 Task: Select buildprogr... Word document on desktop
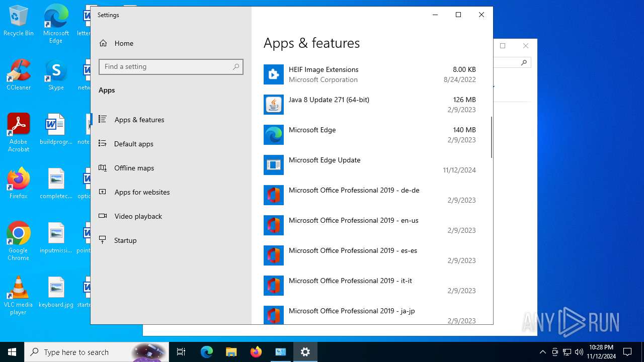point(56,129)
